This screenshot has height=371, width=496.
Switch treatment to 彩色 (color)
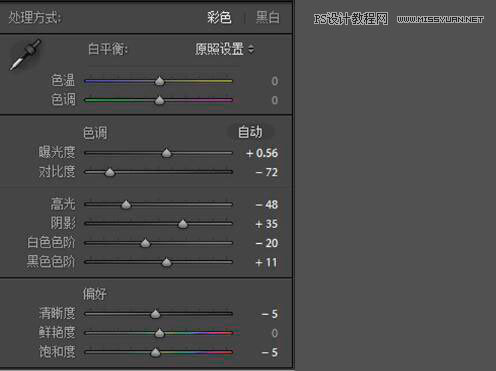click(x=219, y=17)
